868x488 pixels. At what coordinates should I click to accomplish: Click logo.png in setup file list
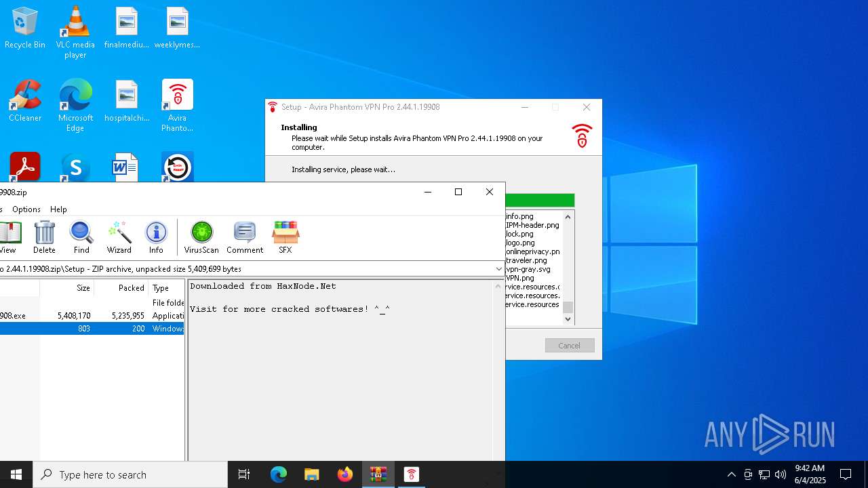point(520,243)
